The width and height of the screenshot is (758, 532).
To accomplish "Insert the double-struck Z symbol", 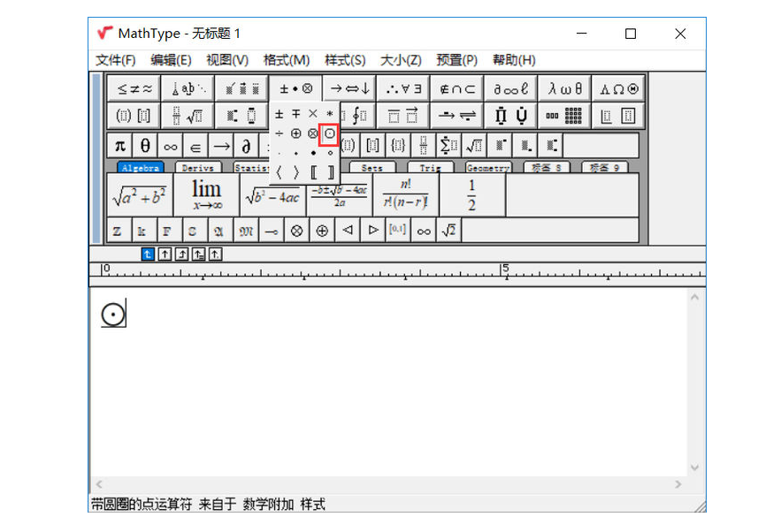I will coord(118,231).
